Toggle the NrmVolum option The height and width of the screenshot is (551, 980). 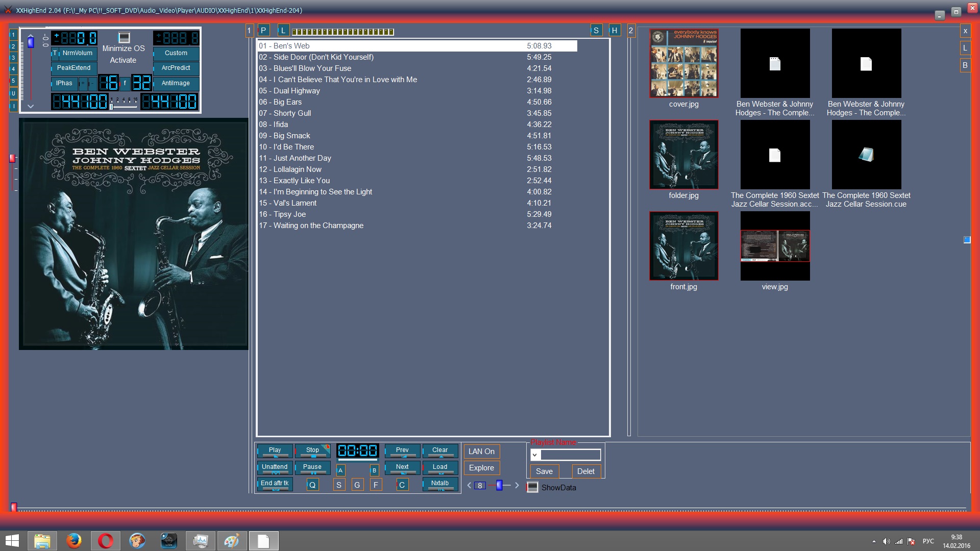pos(78,53)
